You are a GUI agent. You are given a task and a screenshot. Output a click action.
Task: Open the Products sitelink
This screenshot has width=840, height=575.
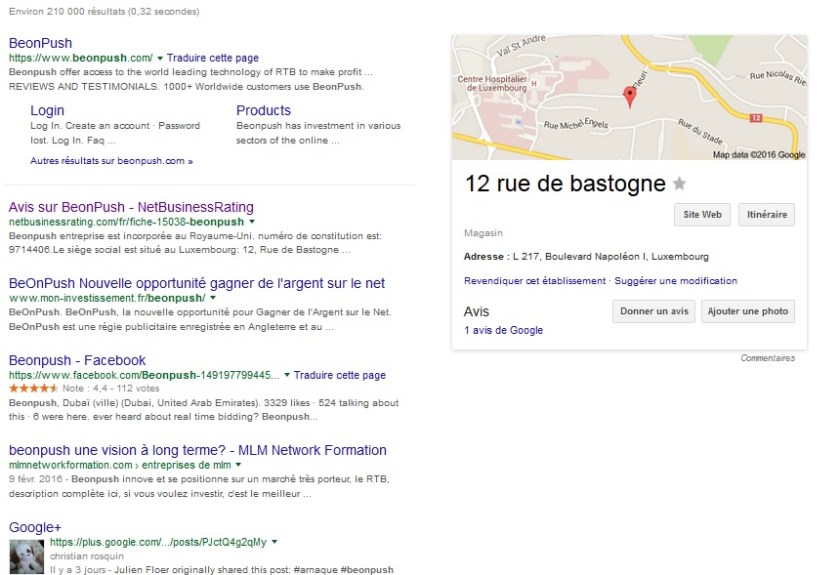tap(264, 110)
